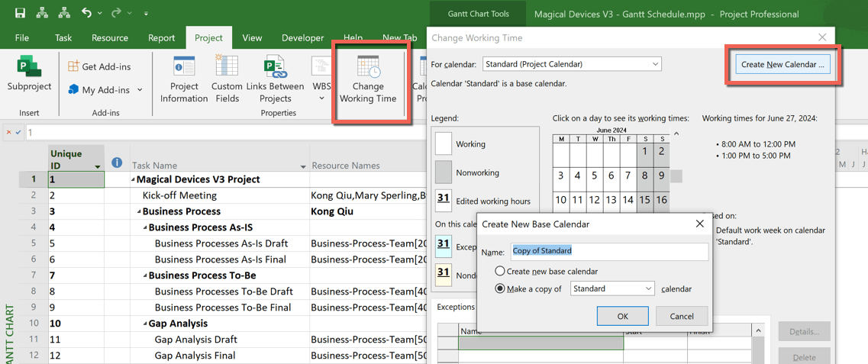Open Project Information
This screenshot has height=364, width=868.
tap(184, 79)
